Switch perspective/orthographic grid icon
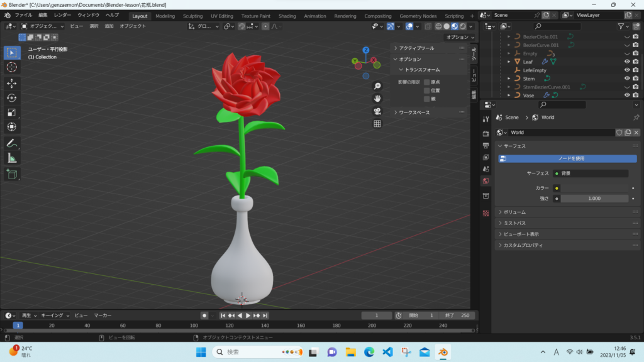This screenshot has height=362, width=644. pyautogui.click(x=377, y=124)
